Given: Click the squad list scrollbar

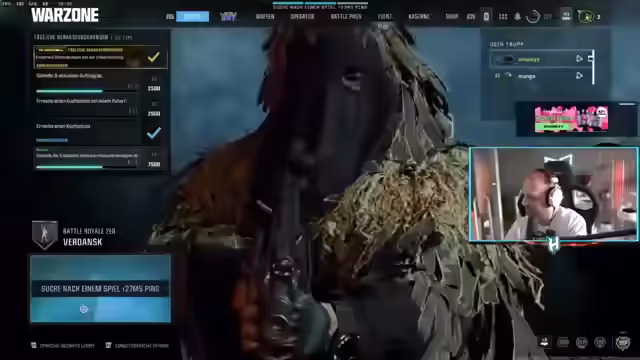Looking at the screenshot, I should pos(593,67).
